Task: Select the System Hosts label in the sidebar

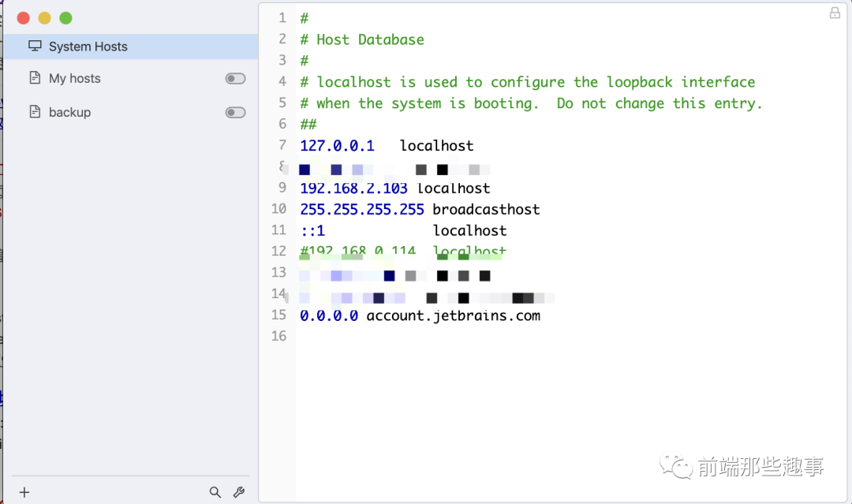Action: pyautogui.click(x=88, y=47)
